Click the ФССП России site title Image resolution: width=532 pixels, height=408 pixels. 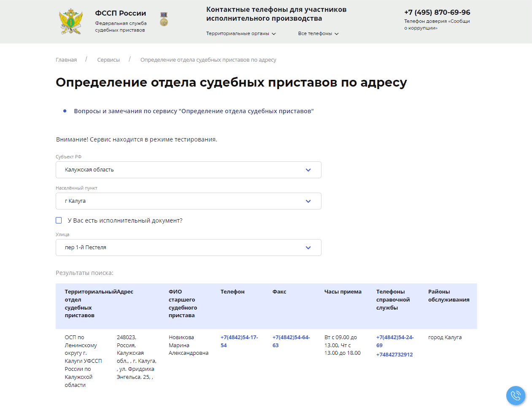[121, 14]
